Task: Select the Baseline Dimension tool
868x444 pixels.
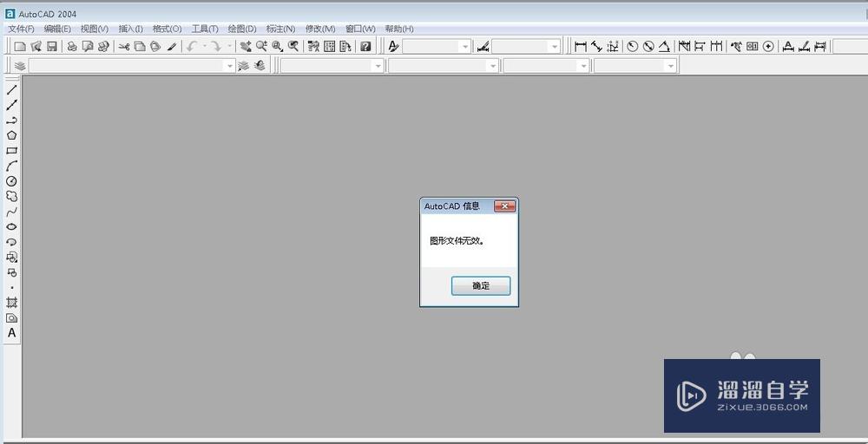Action: pos(700,47)
